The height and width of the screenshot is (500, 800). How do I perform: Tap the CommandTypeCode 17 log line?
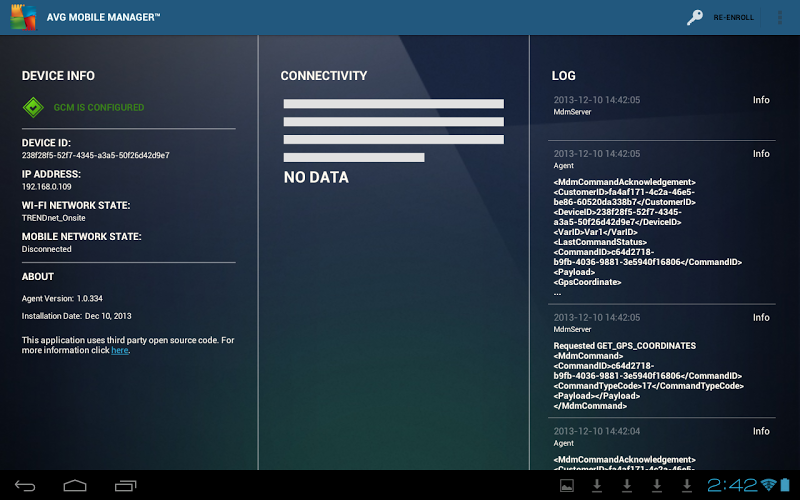pyautogui.click(x=648, y=386)
